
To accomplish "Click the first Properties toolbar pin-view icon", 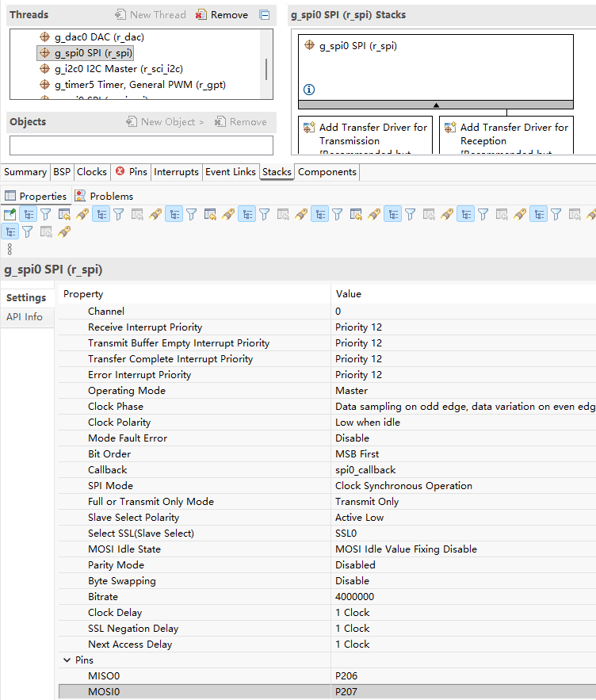I will pos(10,214).
